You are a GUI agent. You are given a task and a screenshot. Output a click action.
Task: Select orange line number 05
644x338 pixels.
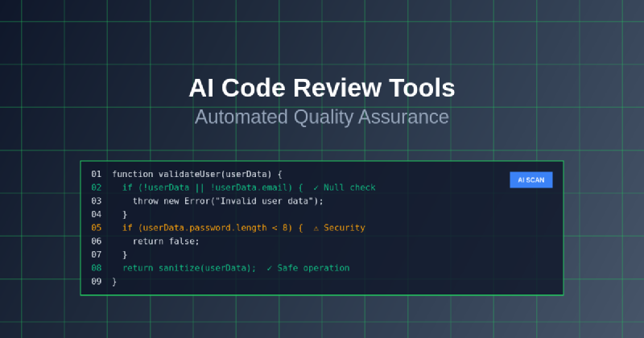97,228
